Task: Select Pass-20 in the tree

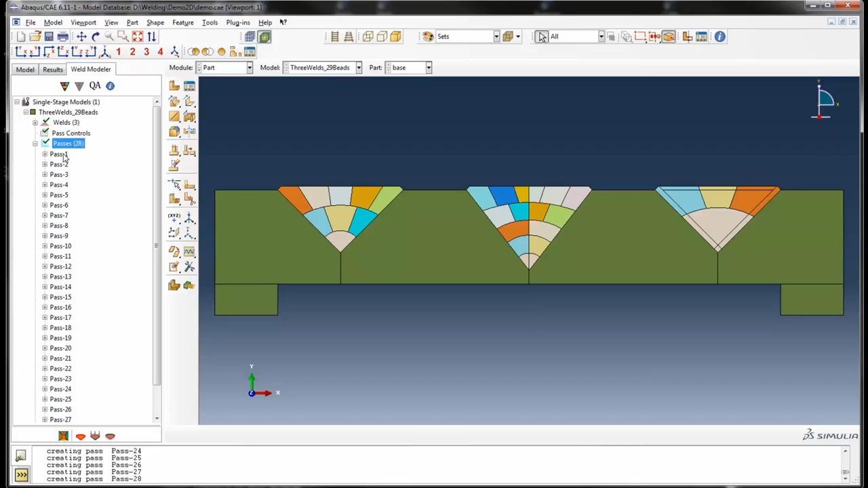Action: click(60, 348)
